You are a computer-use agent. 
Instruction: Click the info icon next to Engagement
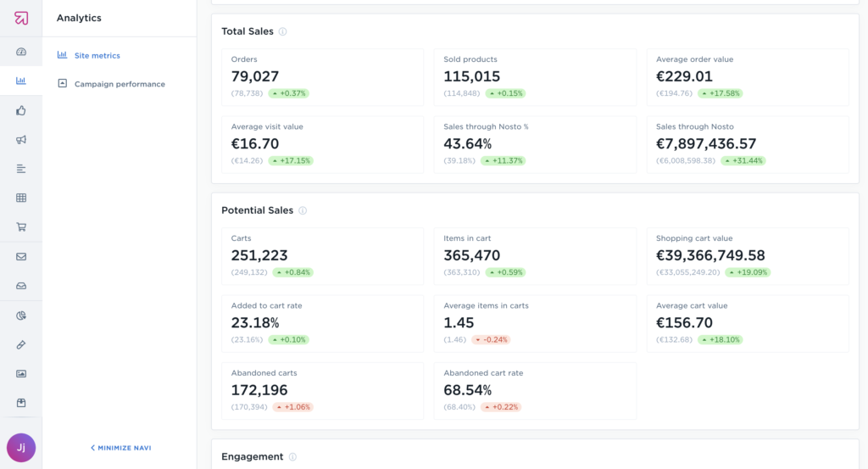292,457
